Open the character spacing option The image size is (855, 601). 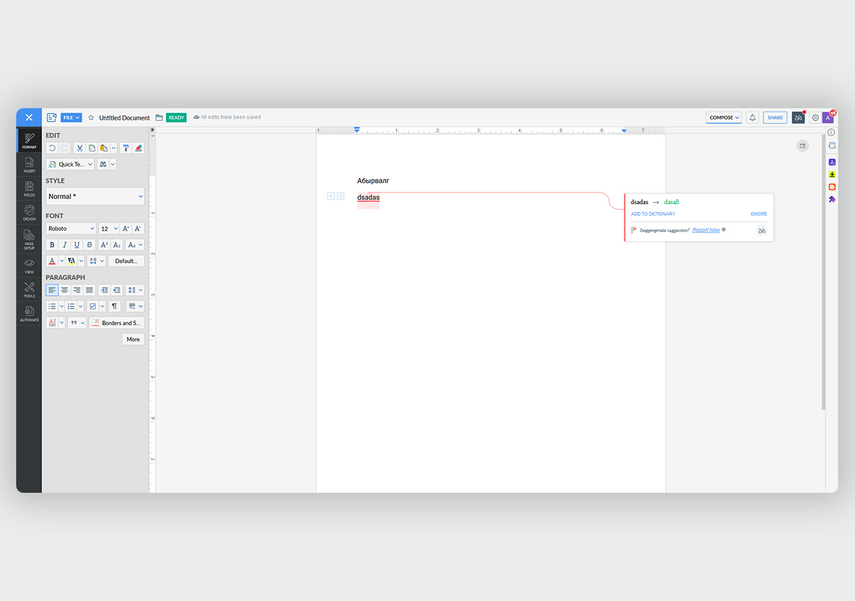[93, 261]
